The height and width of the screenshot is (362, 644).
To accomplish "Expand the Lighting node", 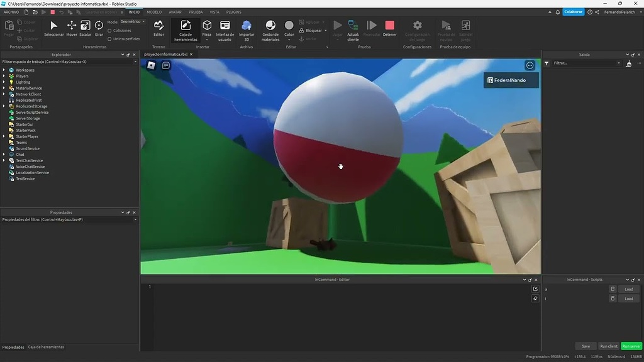I will (x=4, y=82).
